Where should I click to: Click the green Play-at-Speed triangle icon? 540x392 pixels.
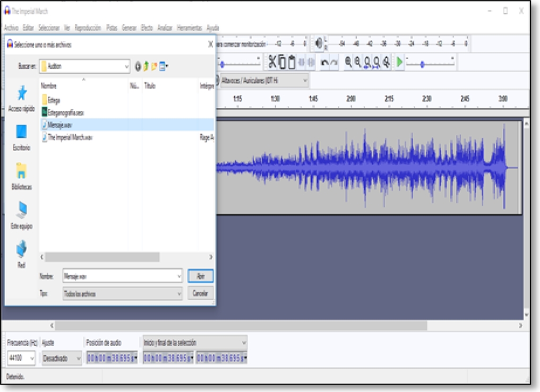[x=400, y=62]
